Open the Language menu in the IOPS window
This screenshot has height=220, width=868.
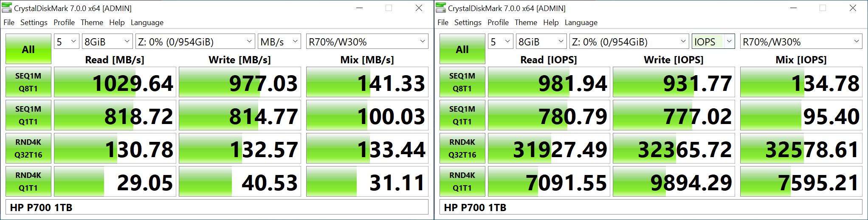pyautogui.click(x=581, y=23)
